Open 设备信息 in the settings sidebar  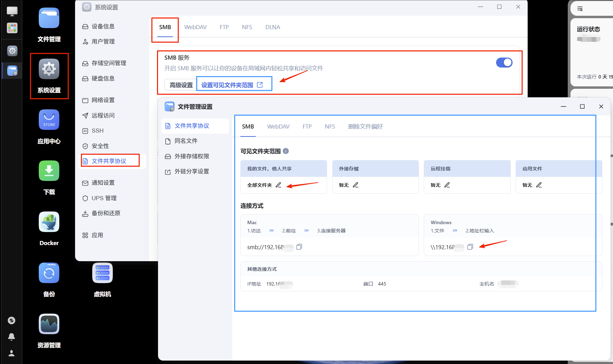click(x=112, y=26)
